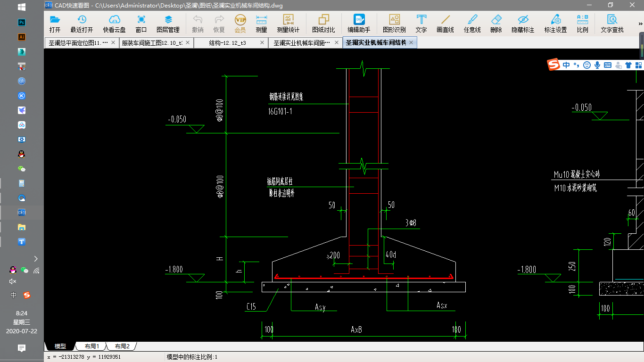Switch to tab 结构-12.12_t3
Screen dimensions: 644x362
point(231,43)
